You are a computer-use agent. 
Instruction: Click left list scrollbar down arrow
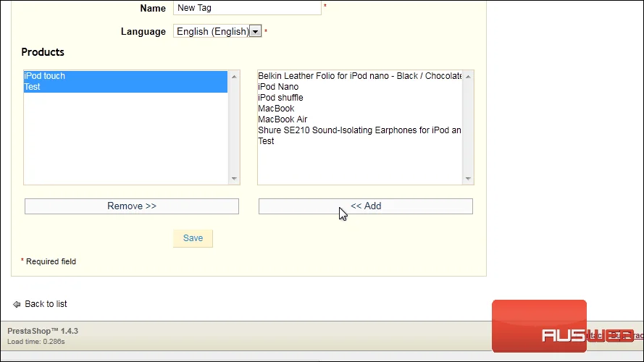(234, 179)
